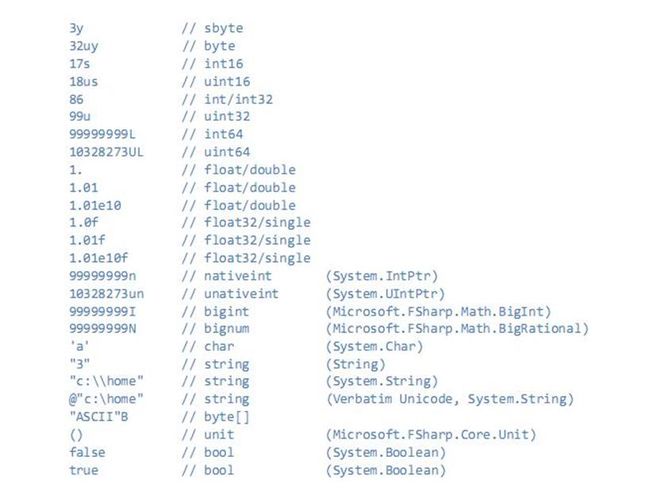Screen dimensions: 650x491
Task: Click the Microsoft.FSharp.Core.Unit text
Action: [x=431, y=435]
